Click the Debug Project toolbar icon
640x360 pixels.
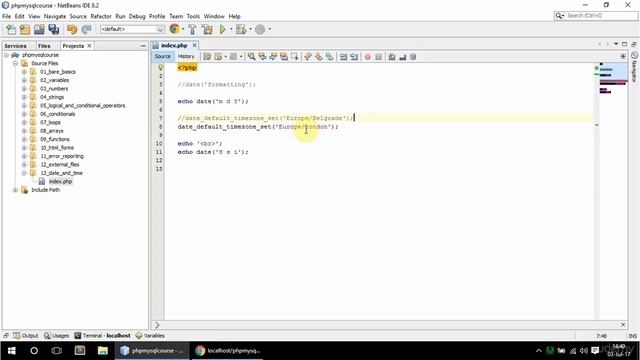(241, 29)
